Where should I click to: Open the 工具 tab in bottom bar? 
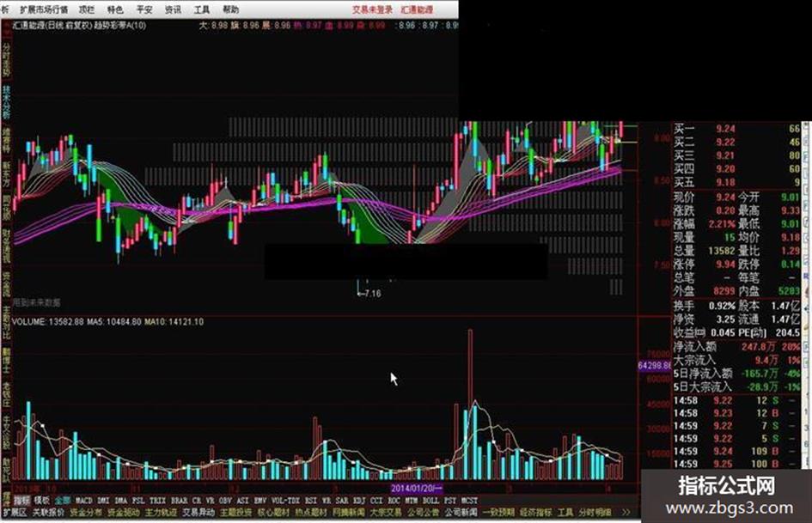click(565, 512)
